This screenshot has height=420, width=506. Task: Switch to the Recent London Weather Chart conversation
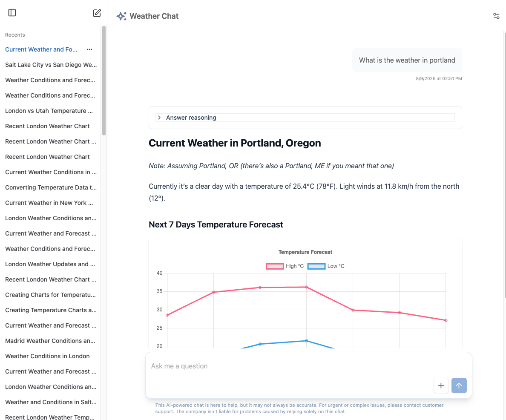(x=47, y=126)
